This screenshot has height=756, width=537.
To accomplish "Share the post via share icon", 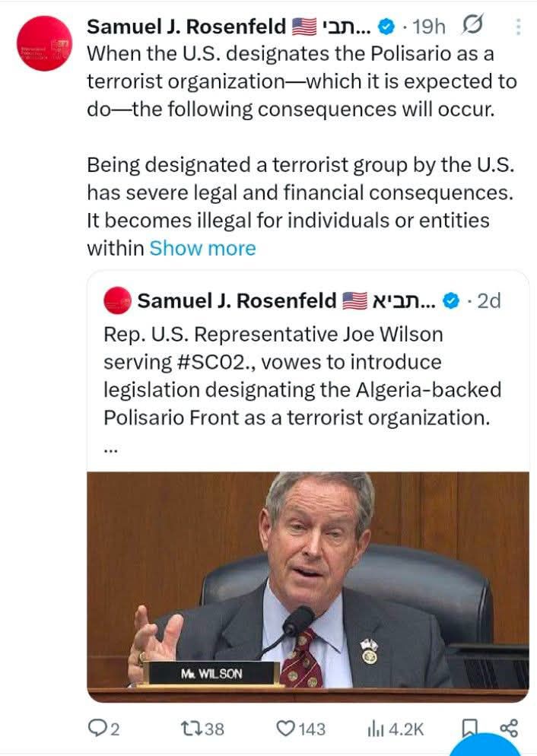I will (x=508, y=728).
